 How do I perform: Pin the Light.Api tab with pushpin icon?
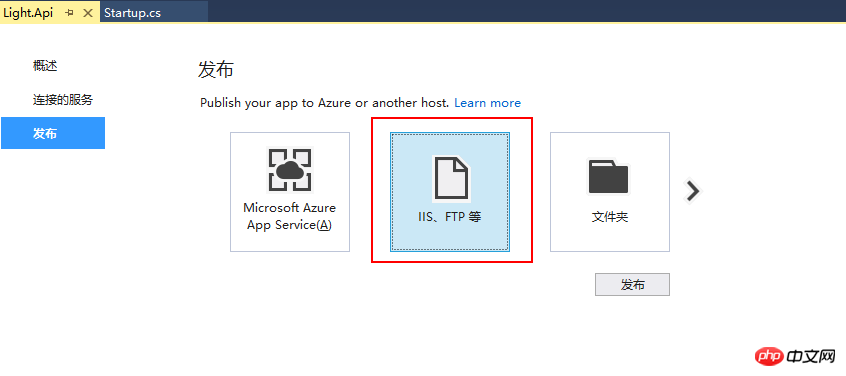tap(69, 13)
